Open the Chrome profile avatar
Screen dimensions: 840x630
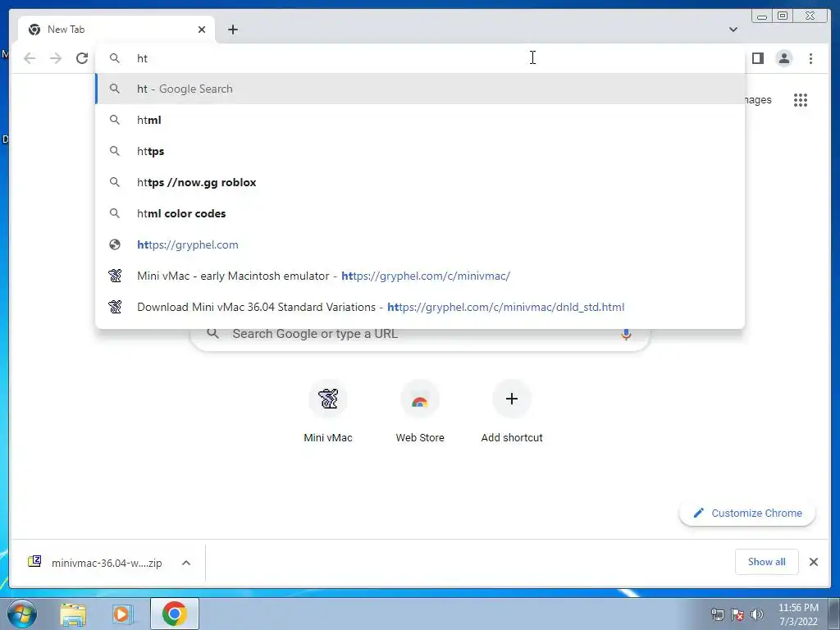pos(783,58)
